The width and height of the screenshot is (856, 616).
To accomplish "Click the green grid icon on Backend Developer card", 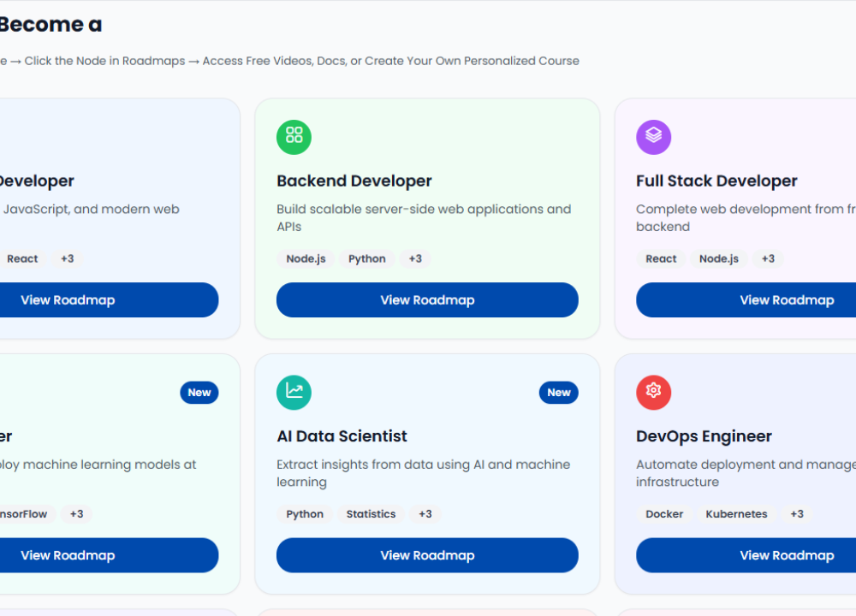I will pyautogui.click(x=294, y=137).
